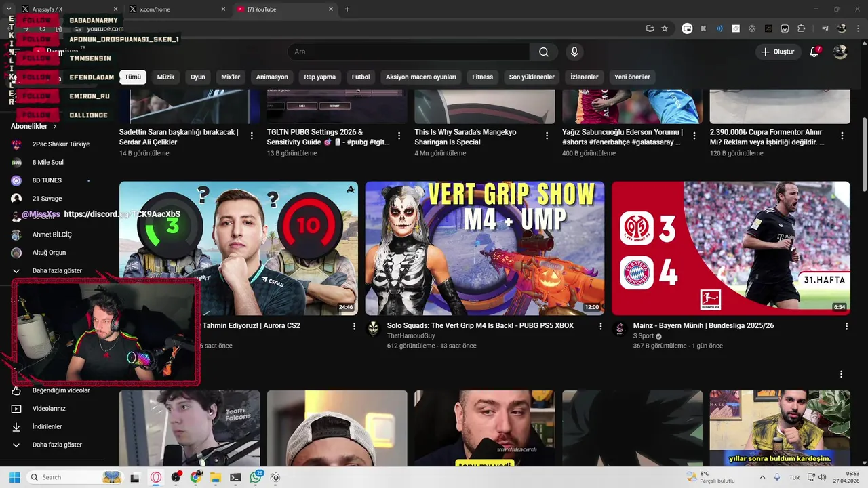Open options for Mainz - Bayern Münih video
The height and width of the screenshot is (488, 868).
click(846, 327)
